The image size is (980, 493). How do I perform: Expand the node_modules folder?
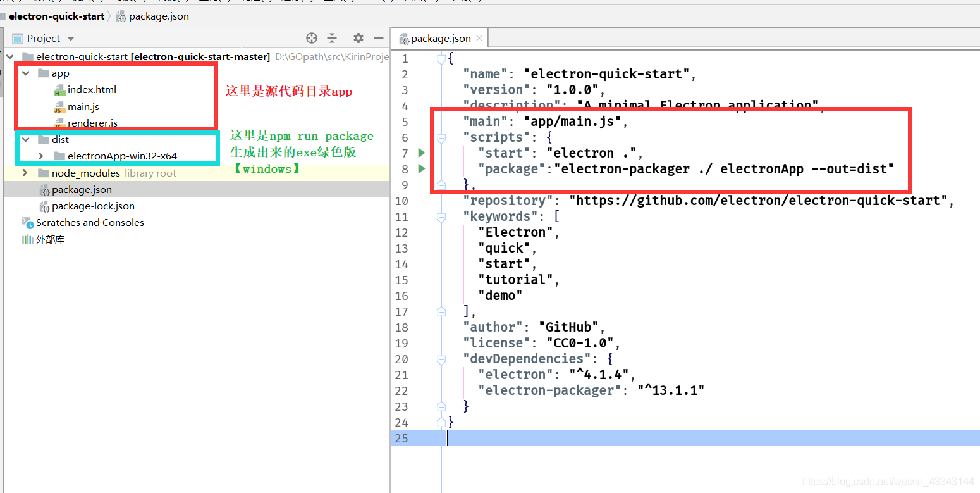[x=25, y=173]
